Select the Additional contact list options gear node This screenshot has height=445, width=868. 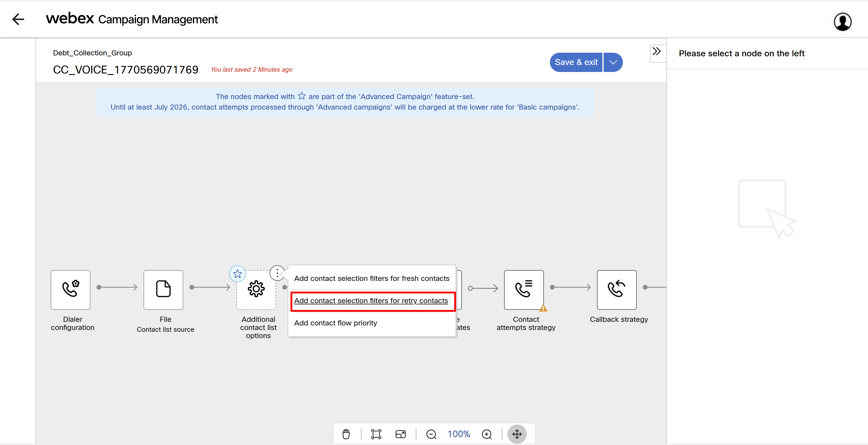tap(256, 289)
